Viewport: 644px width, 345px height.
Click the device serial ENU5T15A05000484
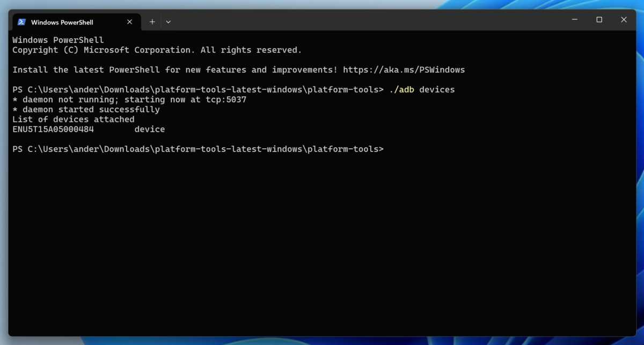(x=53, y=130)
